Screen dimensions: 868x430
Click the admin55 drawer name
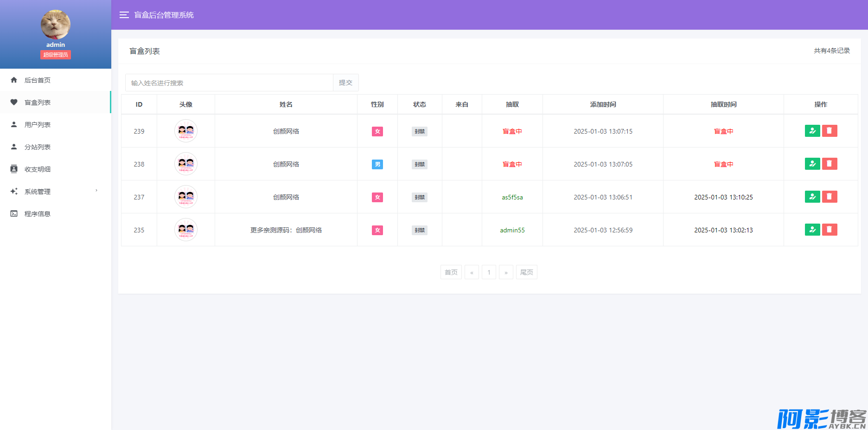[512, 230]
